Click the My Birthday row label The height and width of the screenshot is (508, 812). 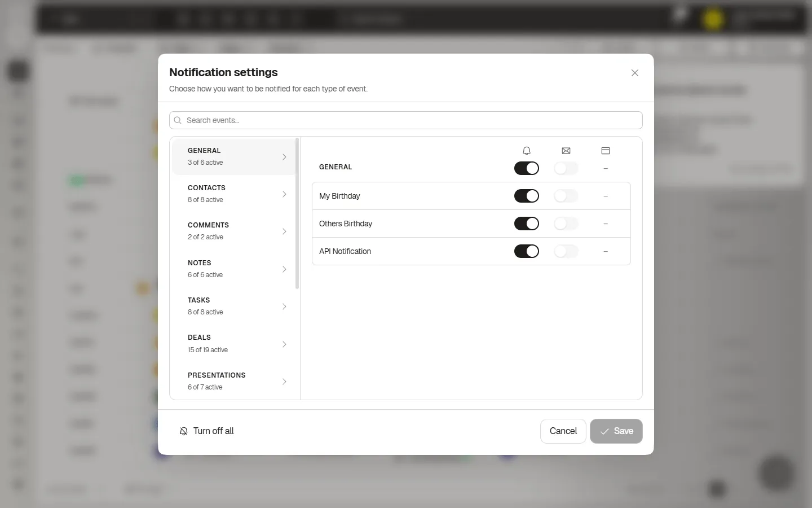[339, 196]
